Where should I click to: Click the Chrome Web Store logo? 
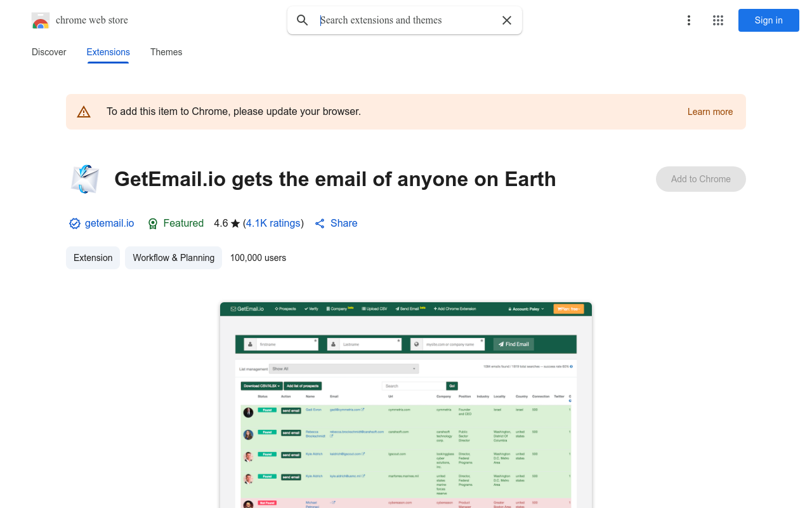(41, 20)
